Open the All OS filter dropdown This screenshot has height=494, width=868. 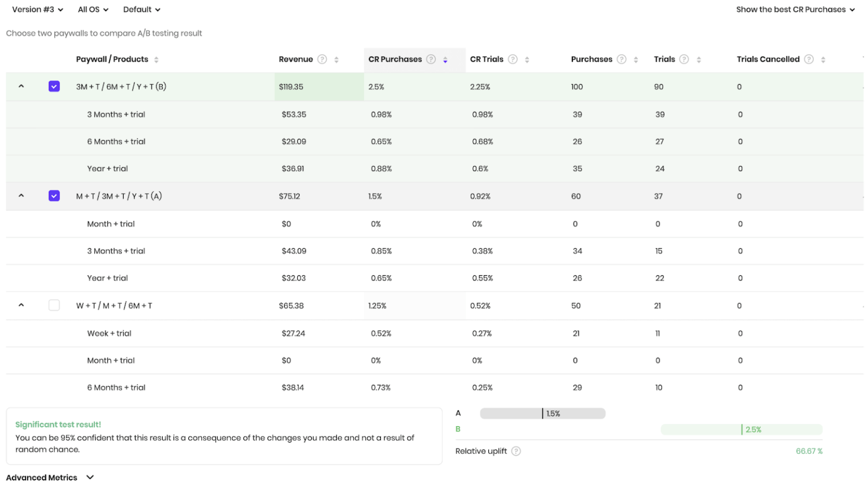click(x=92, y=9)
